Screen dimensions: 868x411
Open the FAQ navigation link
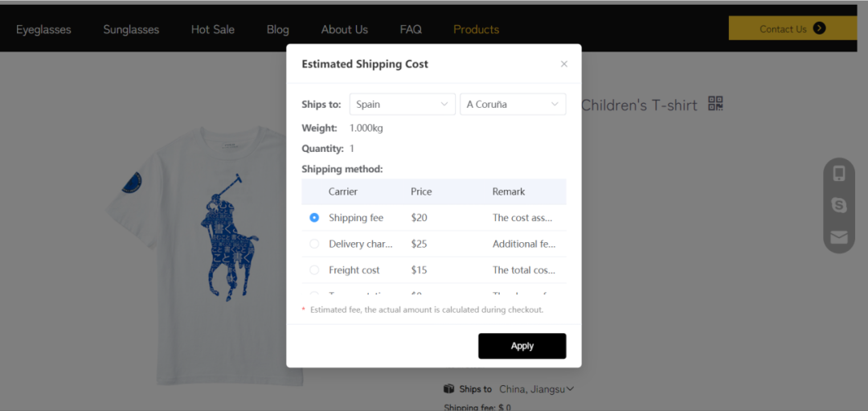click(x=411, y=30)
